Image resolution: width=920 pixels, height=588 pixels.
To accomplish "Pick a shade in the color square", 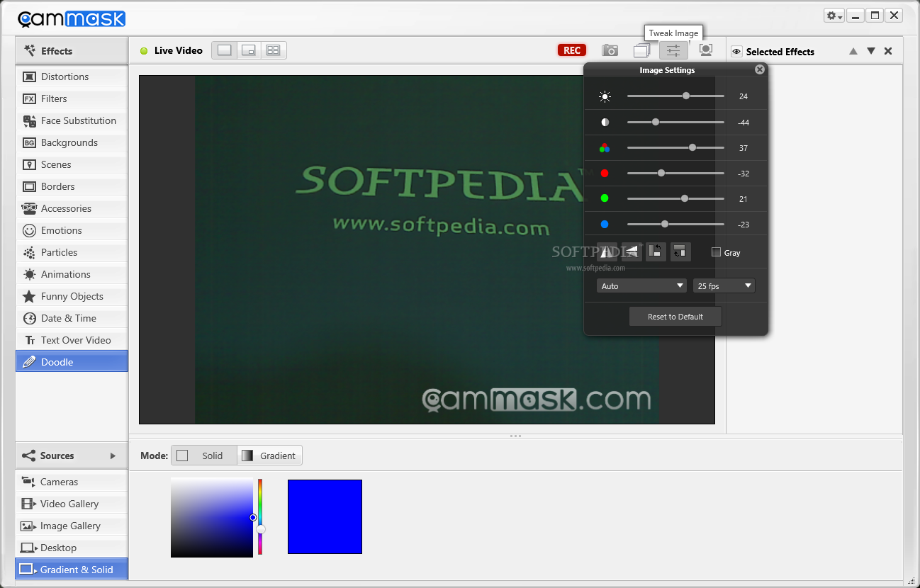I will (x=212, y=518).
